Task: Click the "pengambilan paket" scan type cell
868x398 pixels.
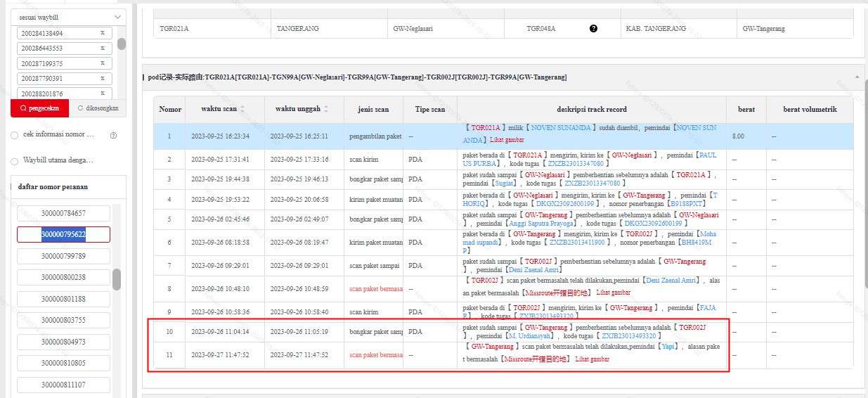Action: [x=373, y=136]
